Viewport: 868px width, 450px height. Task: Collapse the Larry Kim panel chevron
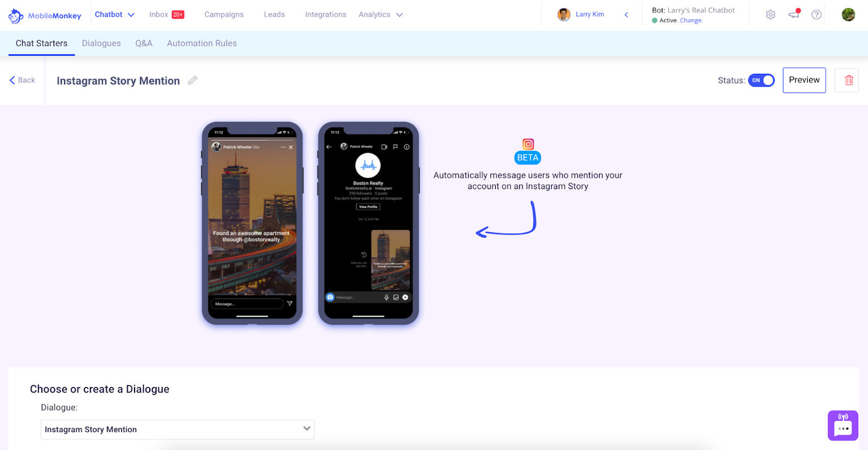click(626, 15)
